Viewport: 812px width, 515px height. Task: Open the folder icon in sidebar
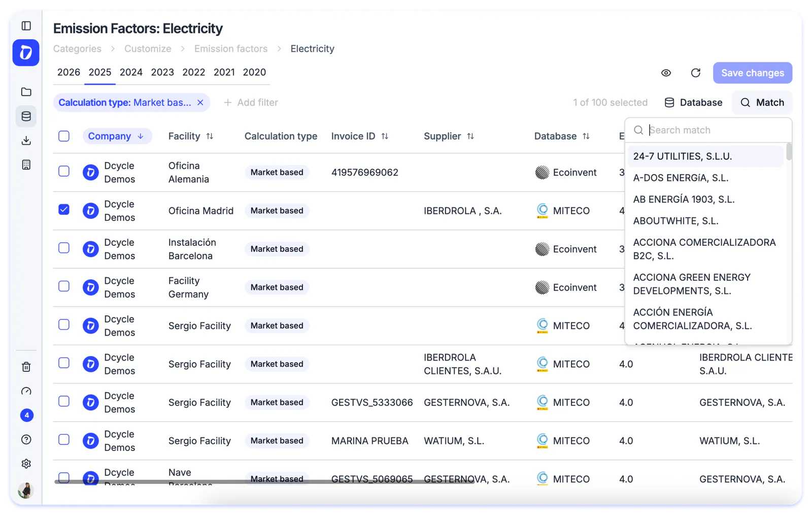point(26,92)
